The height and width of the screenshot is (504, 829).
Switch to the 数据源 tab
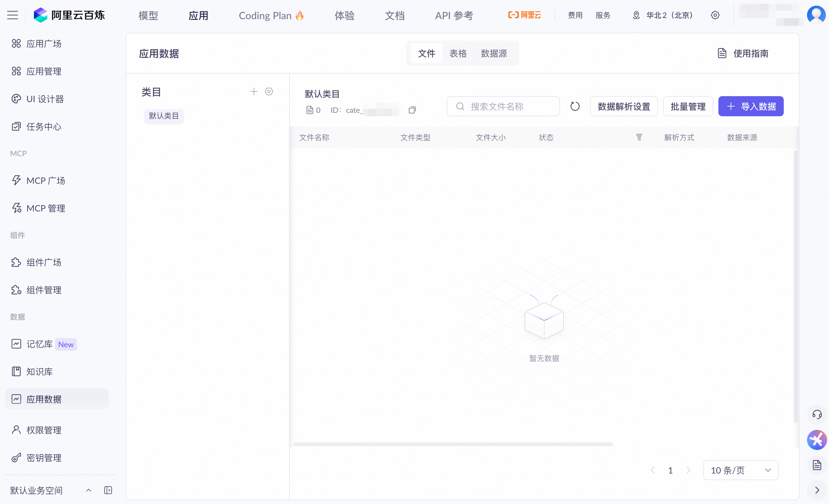coord(494,53)
